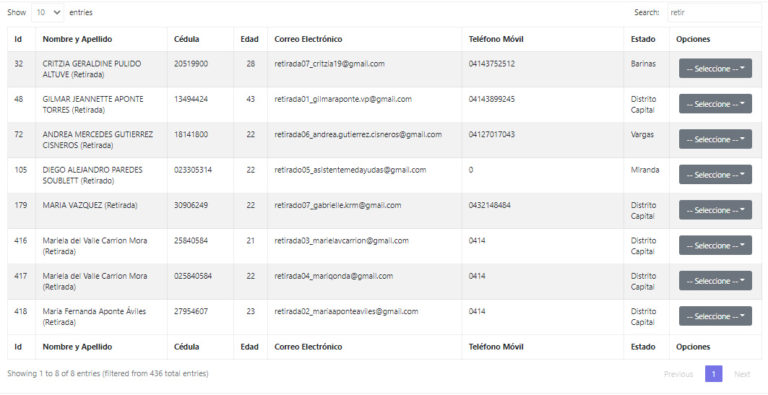Expand Seleccione options for Maria Fernanda Aponte
The width and height of the screenshot is (768, 395).
pyautogui.click(x=715, y=316)
